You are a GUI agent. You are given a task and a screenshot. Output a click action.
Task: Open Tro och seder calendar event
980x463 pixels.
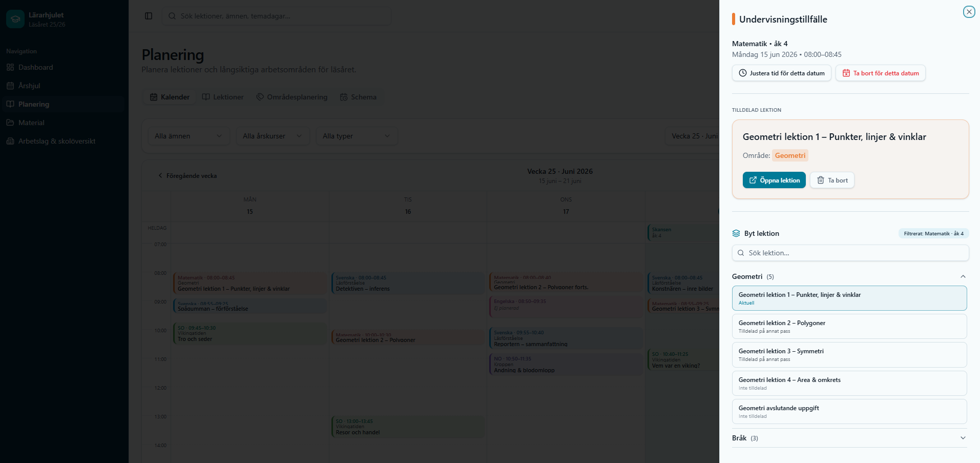point(250,333)
